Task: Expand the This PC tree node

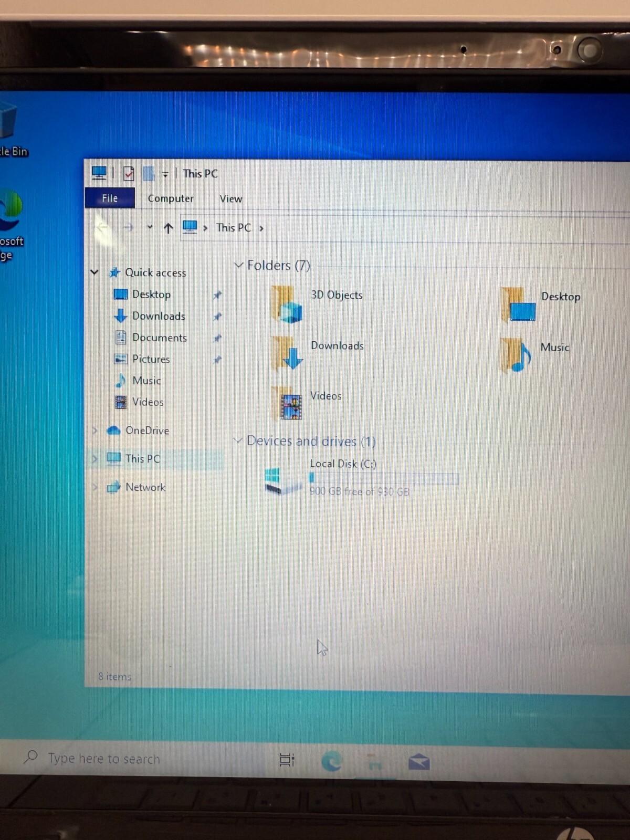Action: [94, 459]
